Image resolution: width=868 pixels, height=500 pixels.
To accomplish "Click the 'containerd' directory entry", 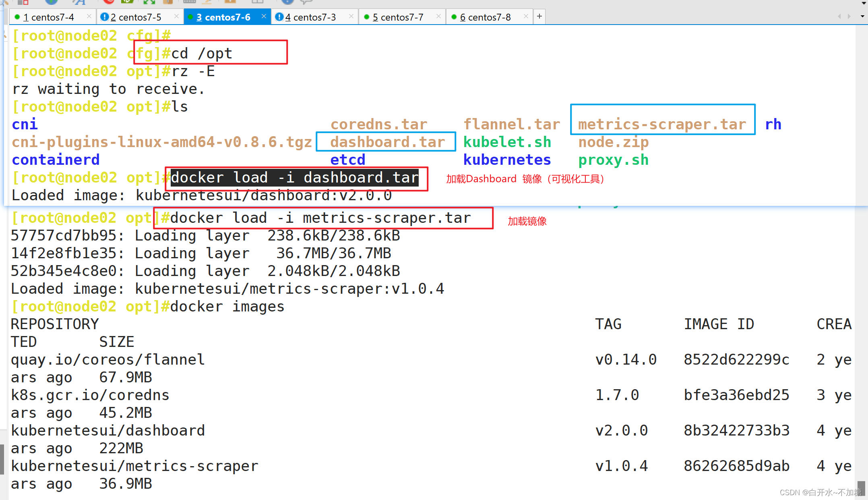I will pos(56,160).
